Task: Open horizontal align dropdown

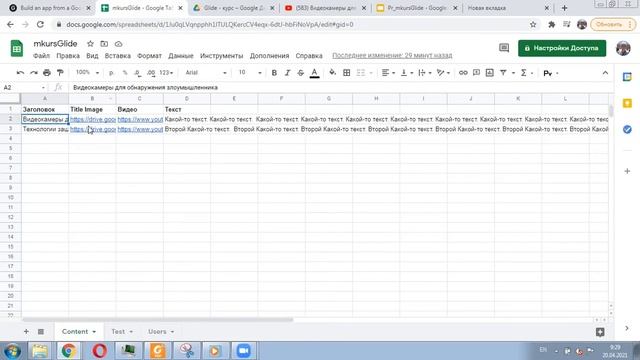Action: 388,73
